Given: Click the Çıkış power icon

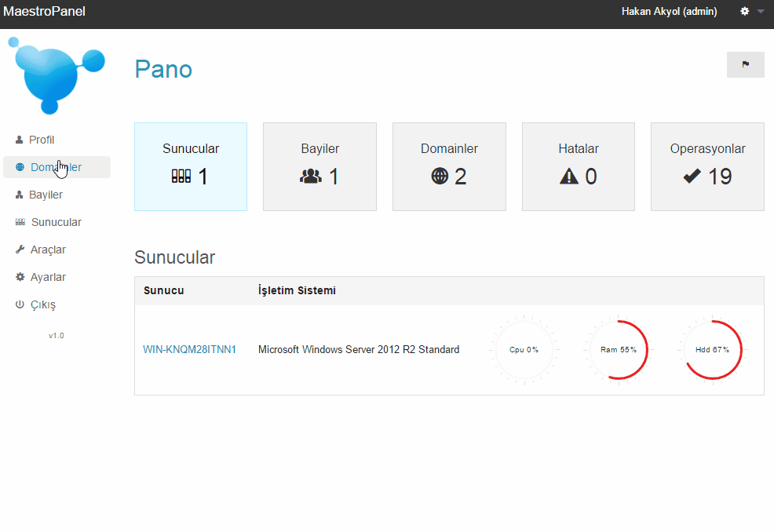Looking at the screenshot, I should (x=20, y=304).
